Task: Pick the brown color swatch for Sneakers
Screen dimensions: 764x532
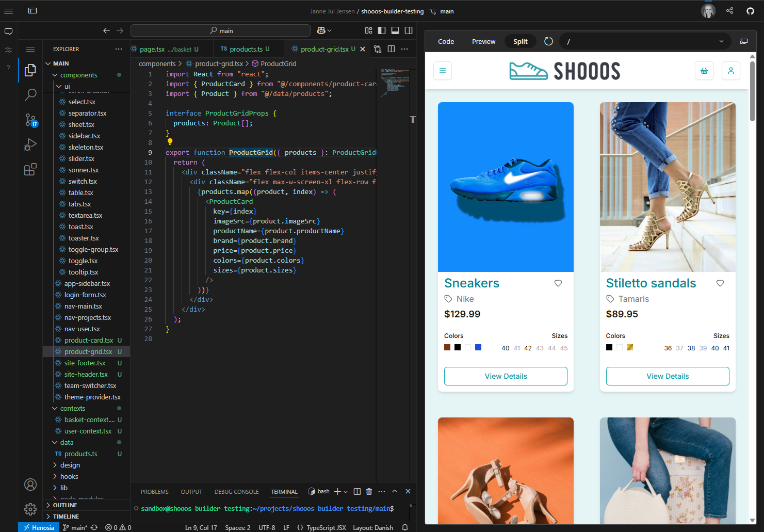Action: click(447, 347)
